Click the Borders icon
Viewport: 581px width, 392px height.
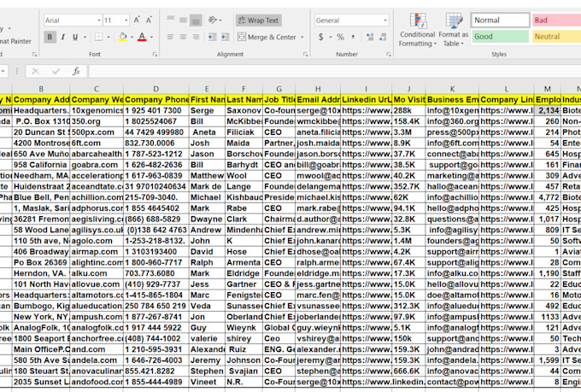pyautogui.click(x=98, y=37)
